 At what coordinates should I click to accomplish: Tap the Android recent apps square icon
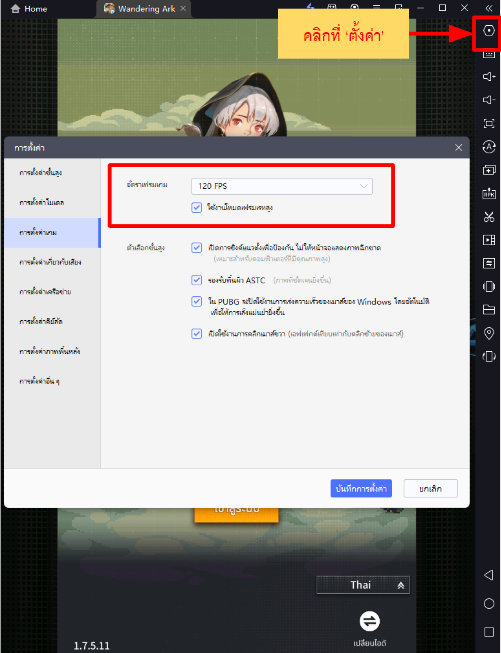(489, 632)
